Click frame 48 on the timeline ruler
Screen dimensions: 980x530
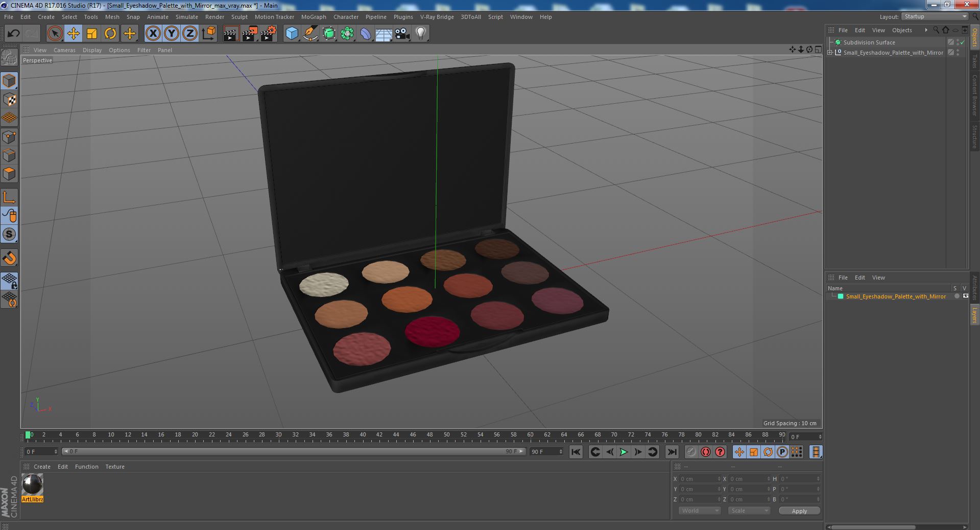coord(429,435)
